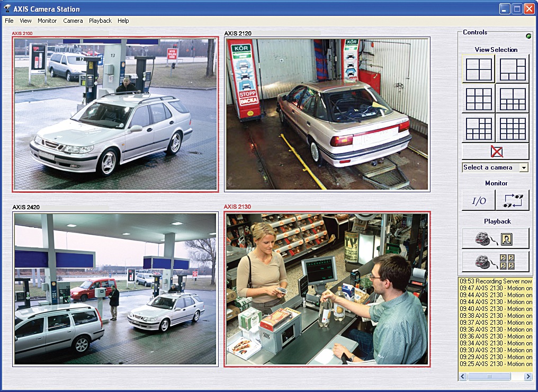538x392 pixels.
Task: Select the AXIS 2120 car wash feed
Action: point(327,114)
